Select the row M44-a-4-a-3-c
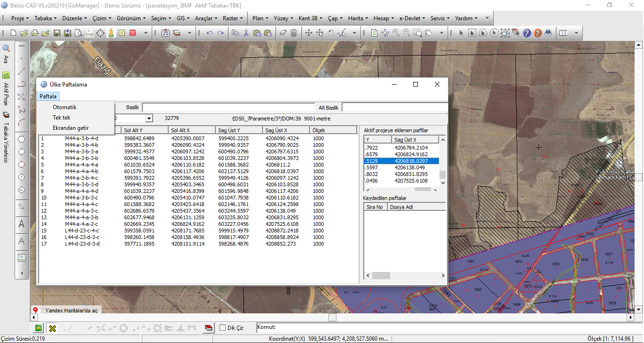Viewport: 644px width, 343px height. tap(198, 211)
